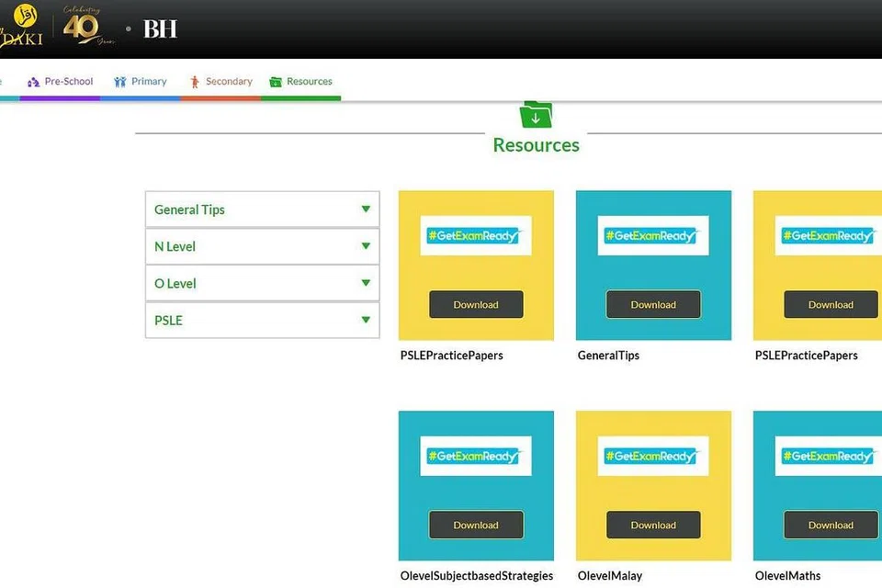Click the Resources folder icon in the navigation bar
Image resolution: width=882 pixels, height=588 pixels.
(x=276, y=82)
